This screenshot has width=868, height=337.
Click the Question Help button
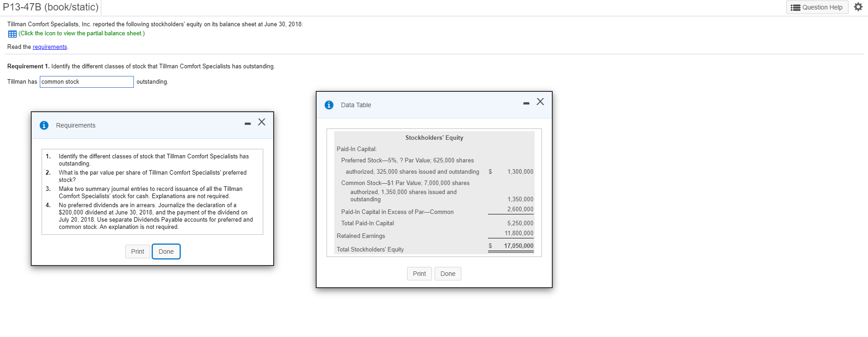[817, 7]
